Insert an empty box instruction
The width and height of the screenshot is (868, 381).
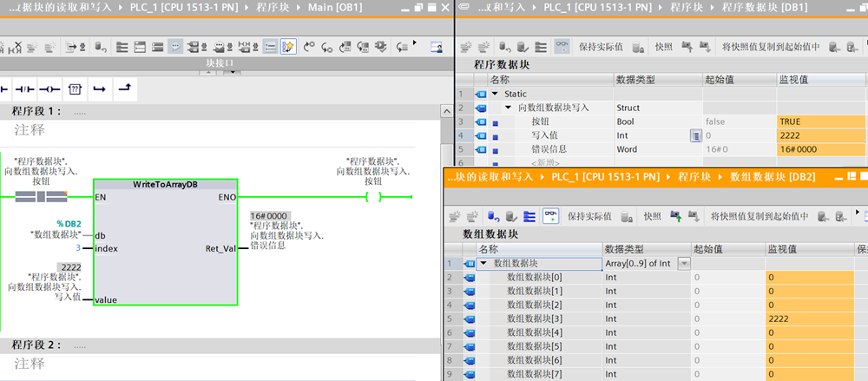pos(75,89)
